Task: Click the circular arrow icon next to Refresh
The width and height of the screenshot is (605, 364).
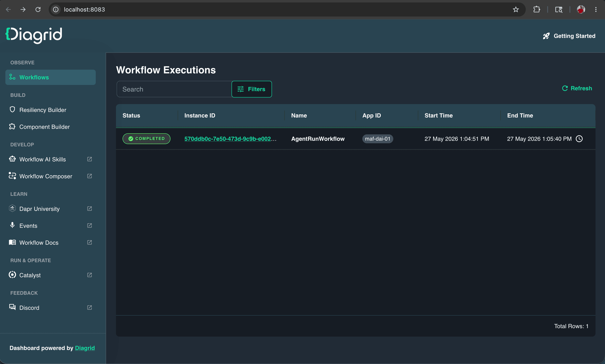Action: tap(565, 88)
